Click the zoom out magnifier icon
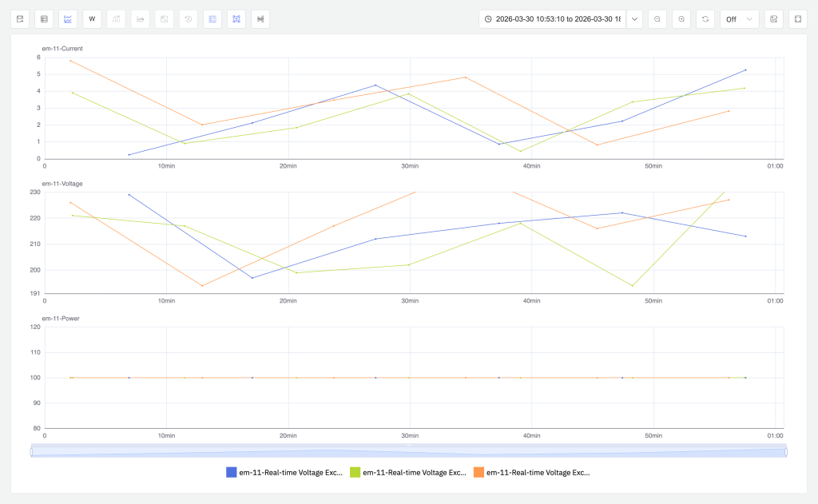The height and width of the screenshot is (504, 818). (657, 19)
